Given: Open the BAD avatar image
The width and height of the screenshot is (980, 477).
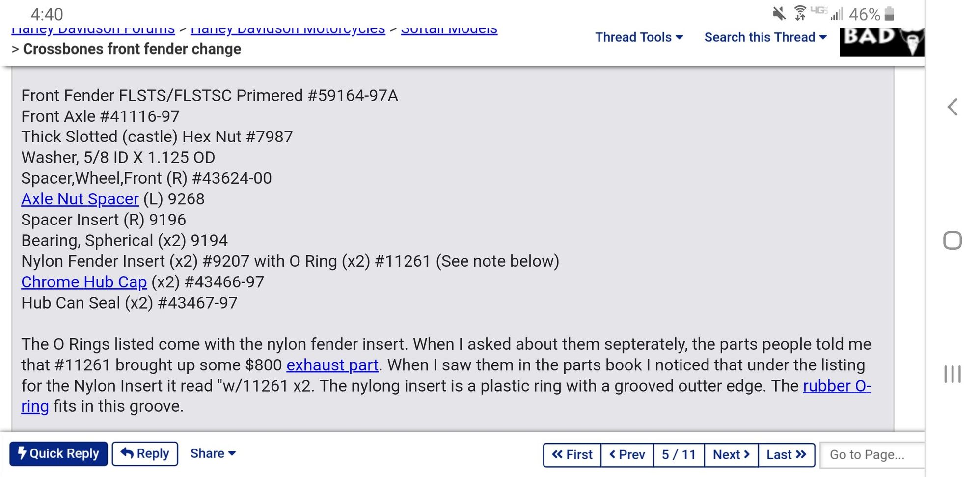Looking at the screenshot, I should [x=882, y=42].
